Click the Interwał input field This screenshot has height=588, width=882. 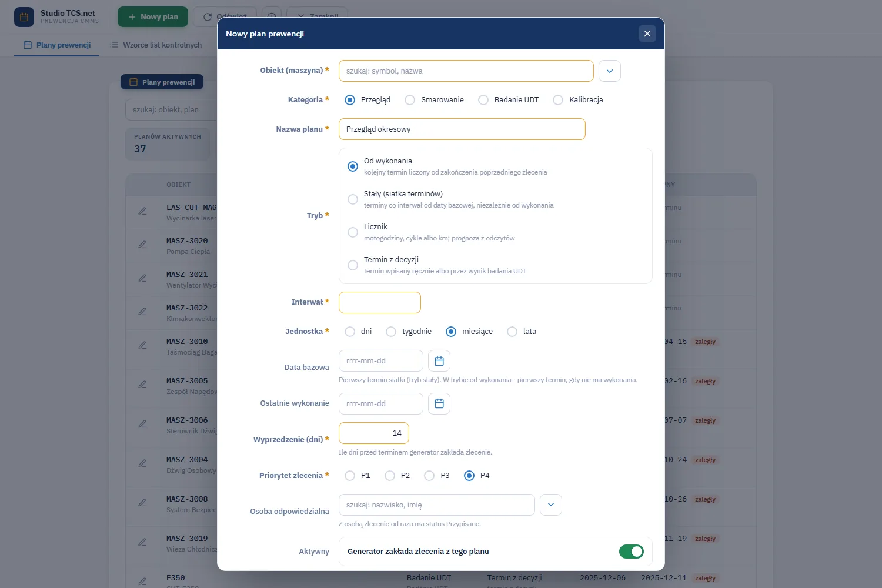(380, 302)
